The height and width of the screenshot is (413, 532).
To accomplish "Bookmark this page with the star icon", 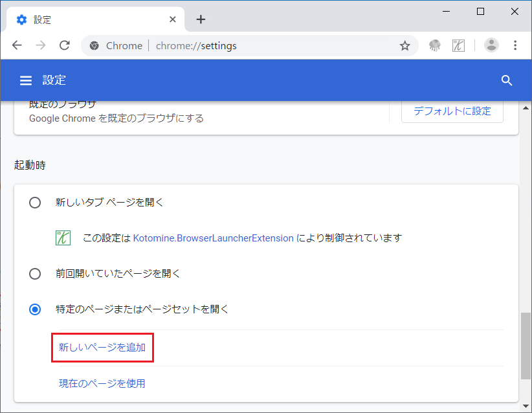I will coord(405,45).
